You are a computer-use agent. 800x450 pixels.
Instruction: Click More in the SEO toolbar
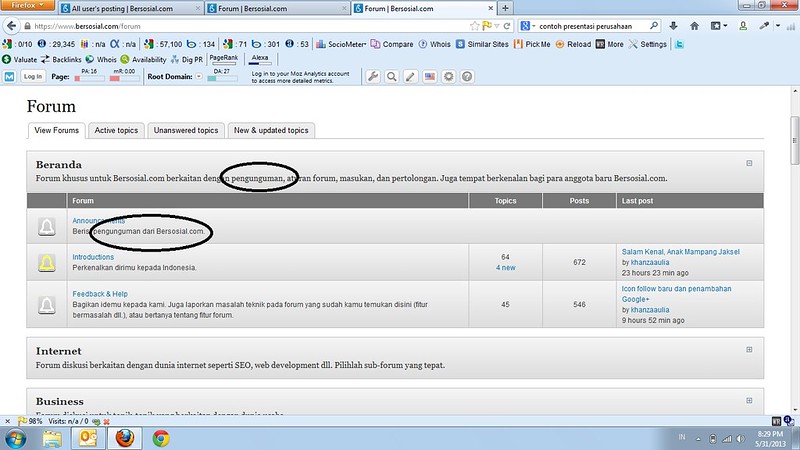610,44
